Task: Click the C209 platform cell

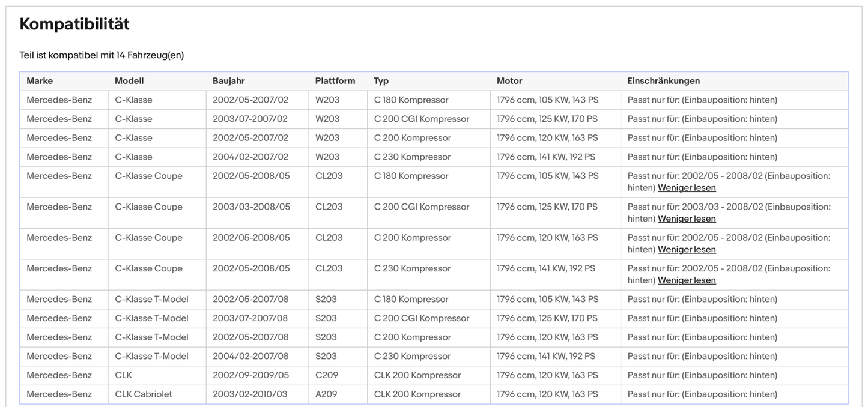Action: pyautogui.click(x=326, y=375)
